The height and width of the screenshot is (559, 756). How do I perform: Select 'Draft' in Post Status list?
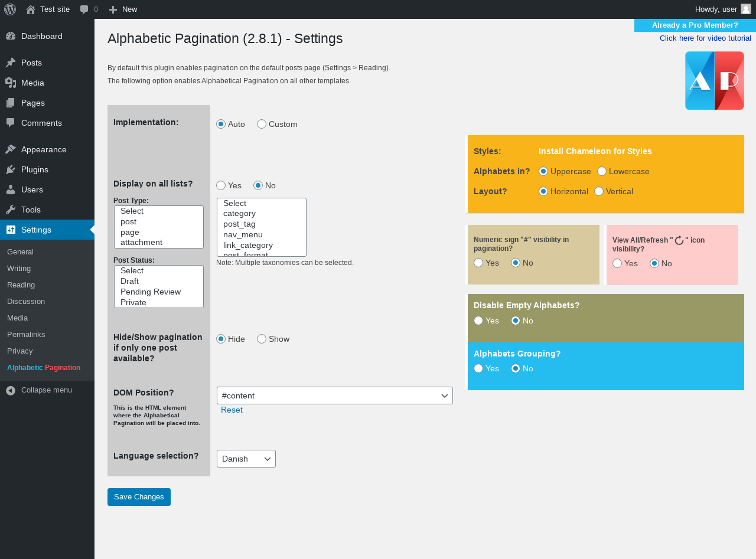[x=158, y=281]
